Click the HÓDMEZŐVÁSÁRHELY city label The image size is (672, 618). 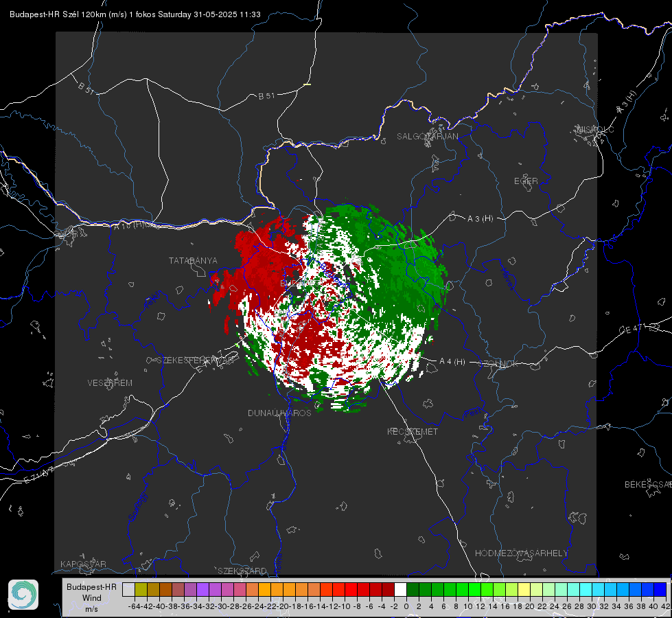[x=521, y=553]
